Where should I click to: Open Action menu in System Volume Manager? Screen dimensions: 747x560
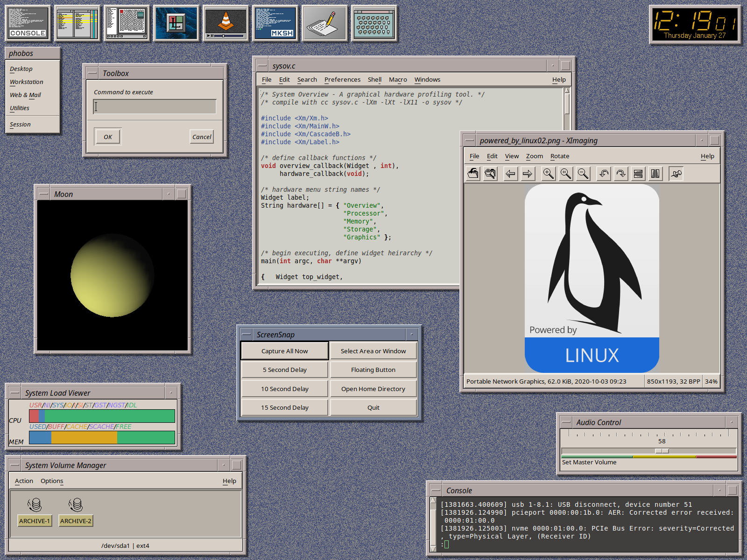tap(24, 481)
